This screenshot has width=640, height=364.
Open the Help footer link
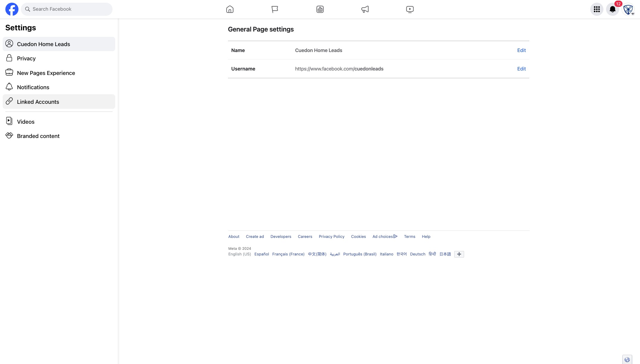[x=426, y=237]
